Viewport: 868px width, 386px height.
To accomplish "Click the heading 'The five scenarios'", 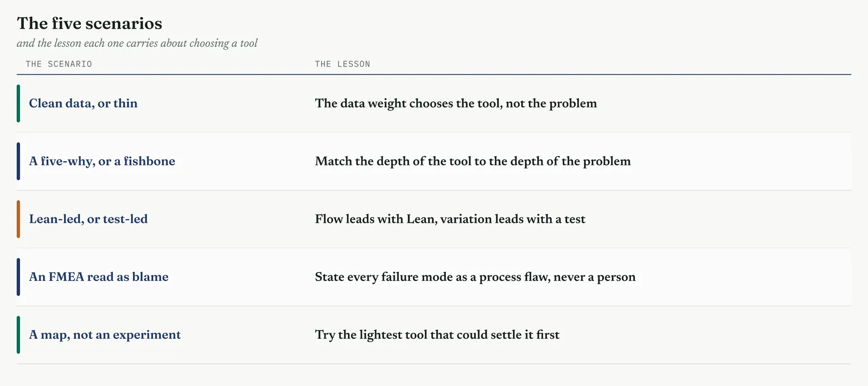I will (90, 23).
